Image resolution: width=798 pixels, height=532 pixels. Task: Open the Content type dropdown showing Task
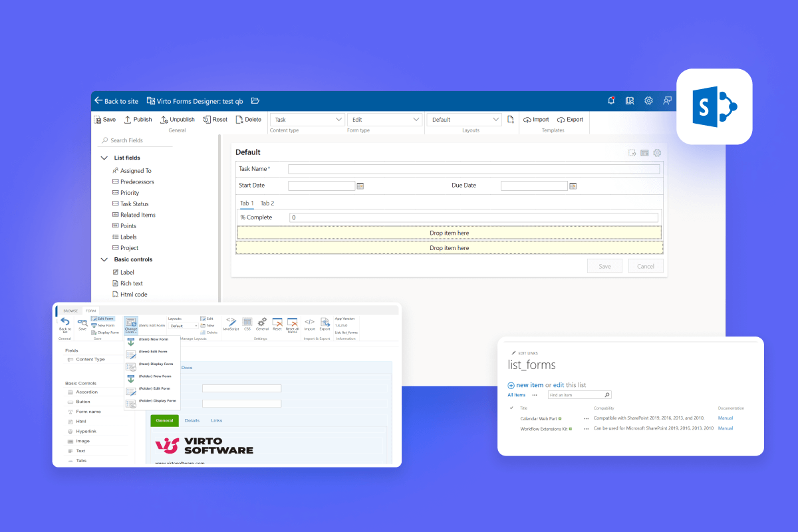click(x=307, y=119)
